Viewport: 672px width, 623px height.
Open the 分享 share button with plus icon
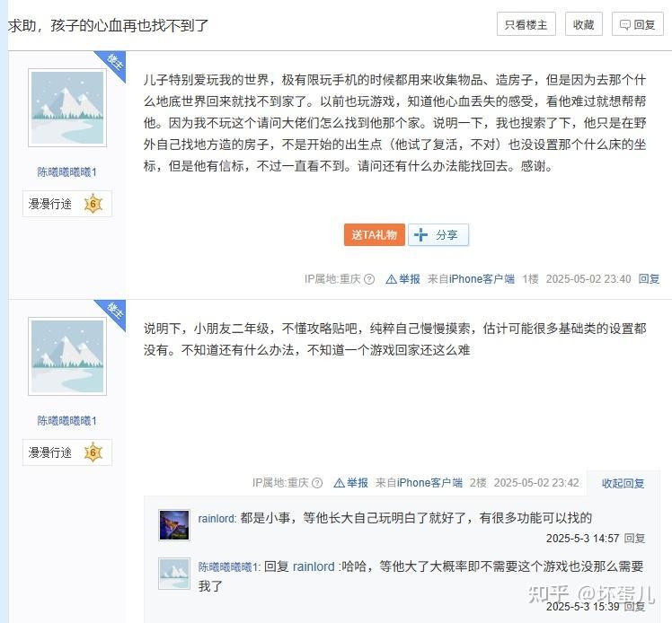tap(438, 234)
